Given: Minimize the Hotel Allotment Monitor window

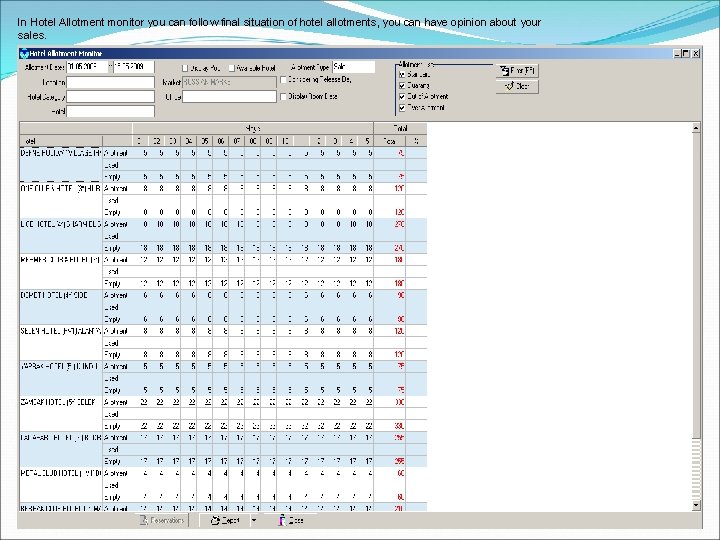Looking at the screenshot, I should (x=678, y=53).
